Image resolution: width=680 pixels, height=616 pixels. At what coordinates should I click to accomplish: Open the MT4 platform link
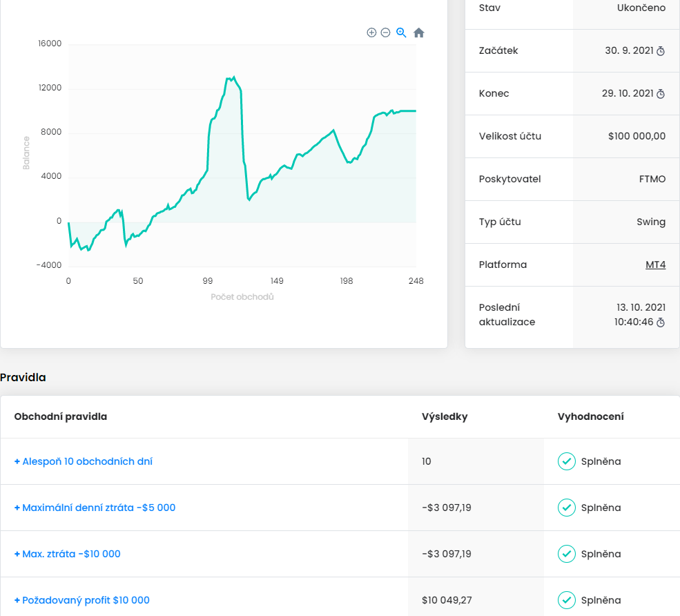(655, 264)
